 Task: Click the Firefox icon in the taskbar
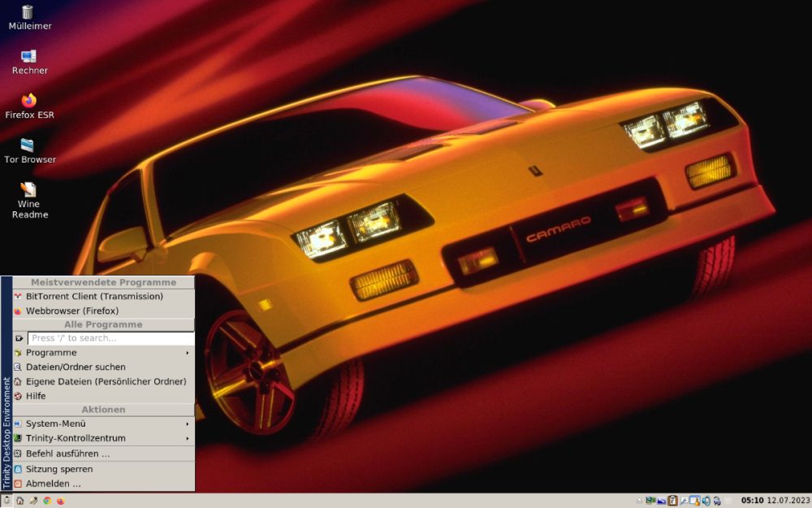pos(61,501)
